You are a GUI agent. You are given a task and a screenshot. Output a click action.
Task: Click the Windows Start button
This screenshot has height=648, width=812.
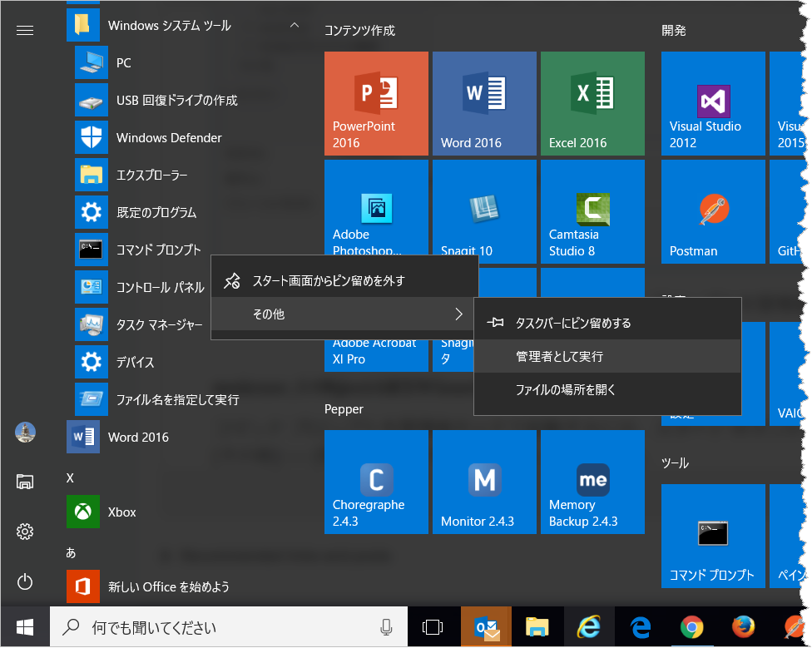tap(25, 627)
